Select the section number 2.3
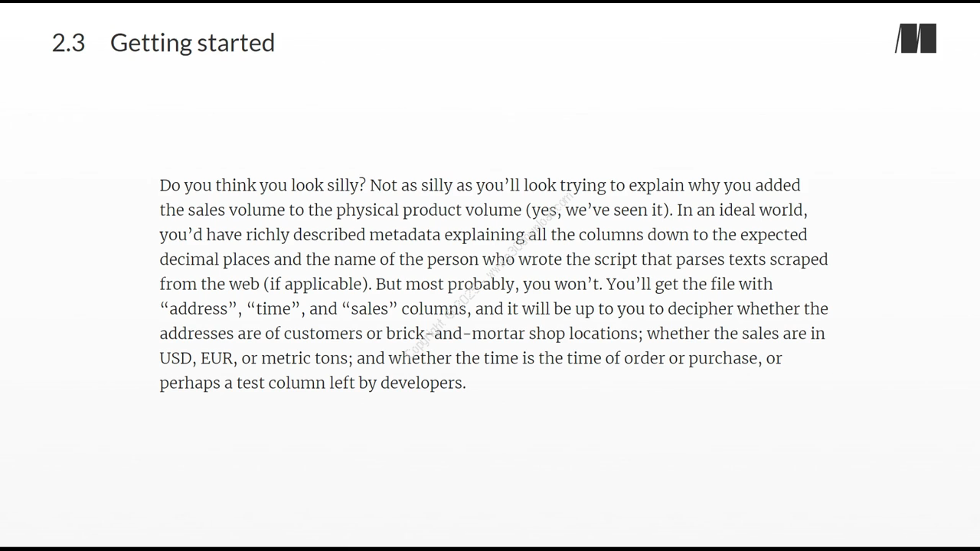Screen dimensions: 980x551 pyautogui.click(x=68, y=43)
